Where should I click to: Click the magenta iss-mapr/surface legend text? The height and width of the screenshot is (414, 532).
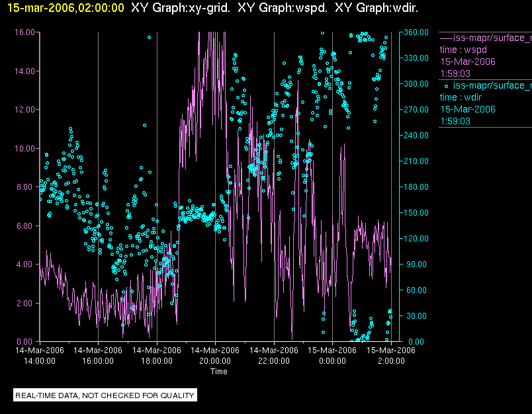(x=492, y=38)
